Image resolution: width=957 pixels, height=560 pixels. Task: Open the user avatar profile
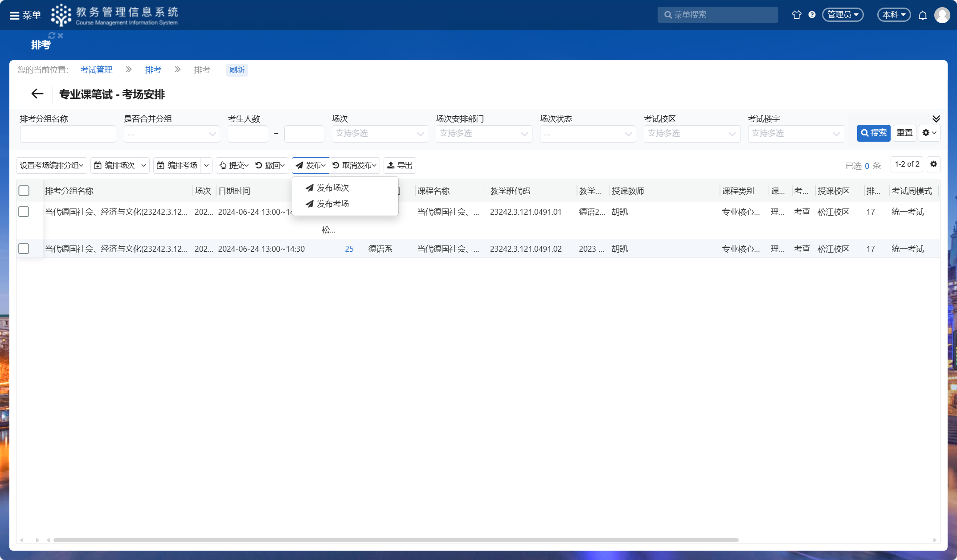[x=942, y=15]
